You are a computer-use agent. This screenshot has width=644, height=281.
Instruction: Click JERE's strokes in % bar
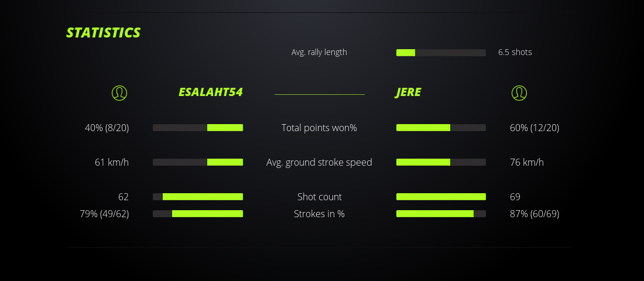441,214
